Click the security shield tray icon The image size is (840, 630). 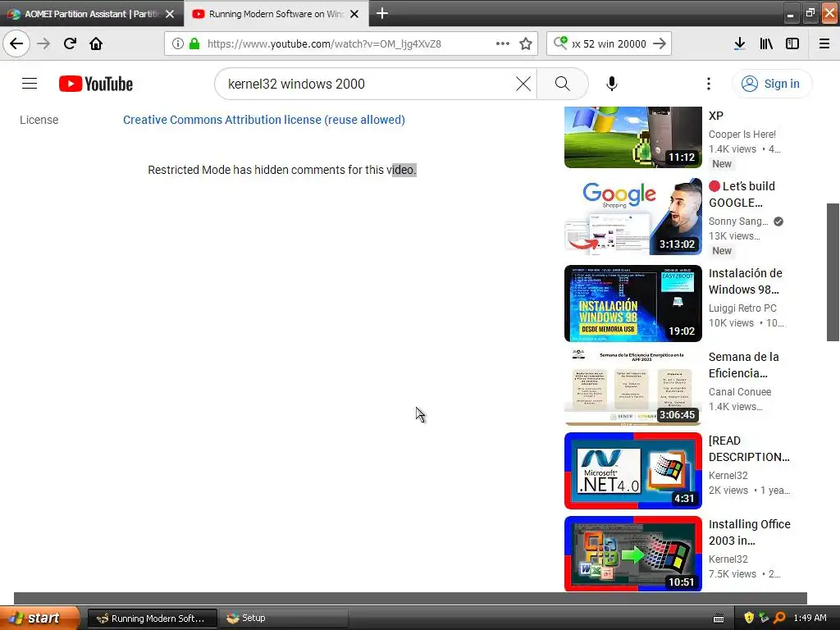click(748, 618)
